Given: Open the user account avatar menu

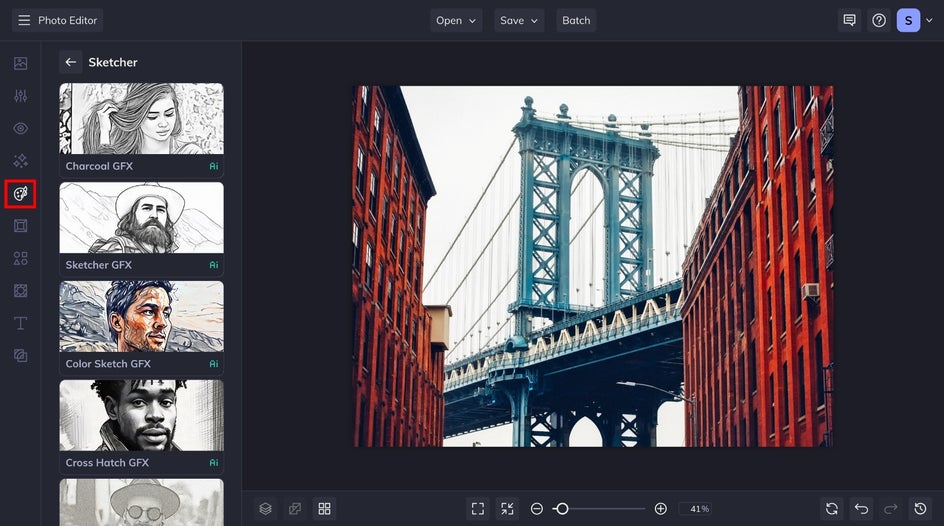Looking at the screenshot, I should click(908, 20).
